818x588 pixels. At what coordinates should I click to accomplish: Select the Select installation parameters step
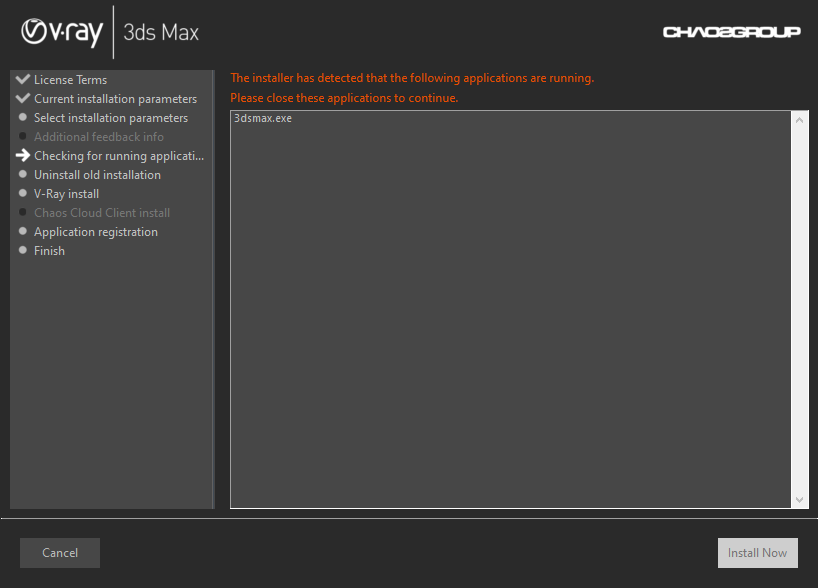pos(110,117)
